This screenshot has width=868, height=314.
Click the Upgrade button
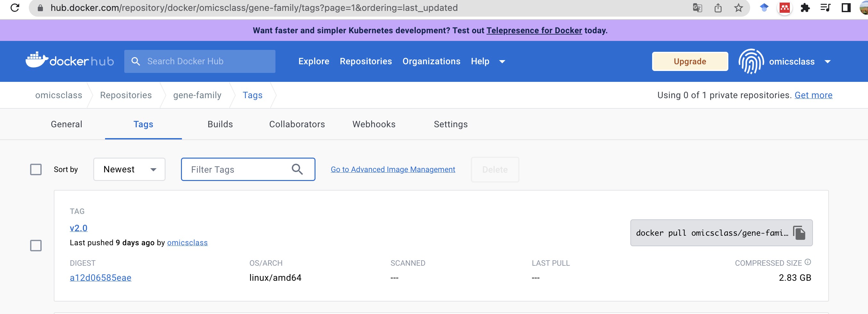(690, 61)
